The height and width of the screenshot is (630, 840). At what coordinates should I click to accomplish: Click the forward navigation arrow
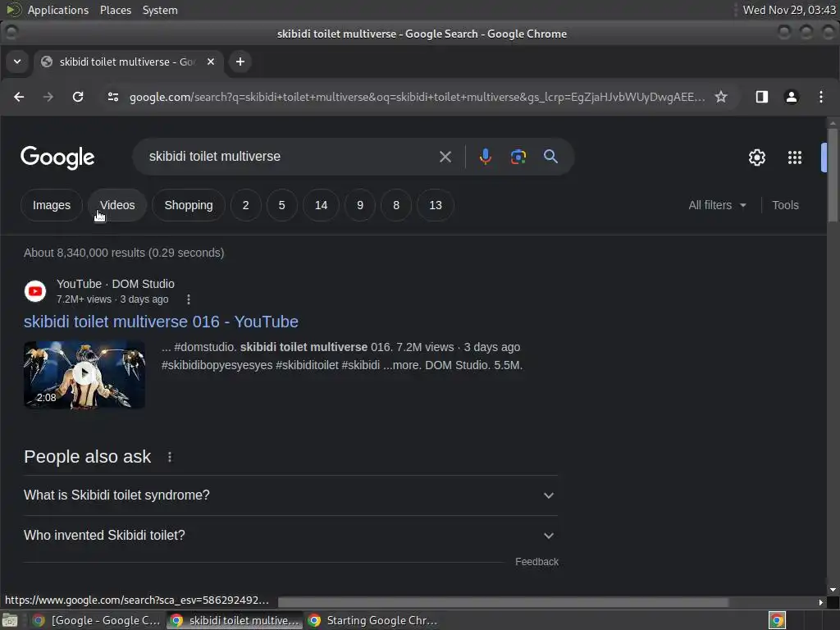pyautogui.click(x=48, y=97)
